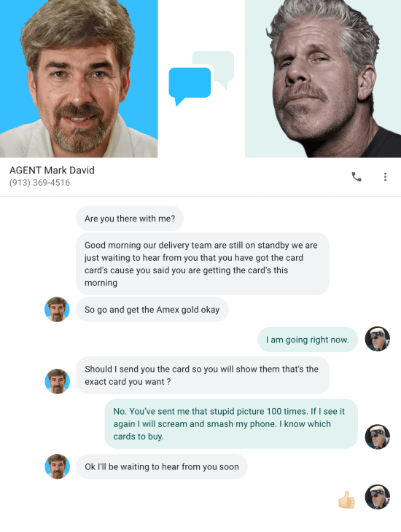Open the three-dot more options menu
Image resolution: width=401 pixels, height=532 pixels.
click(385, 177)
